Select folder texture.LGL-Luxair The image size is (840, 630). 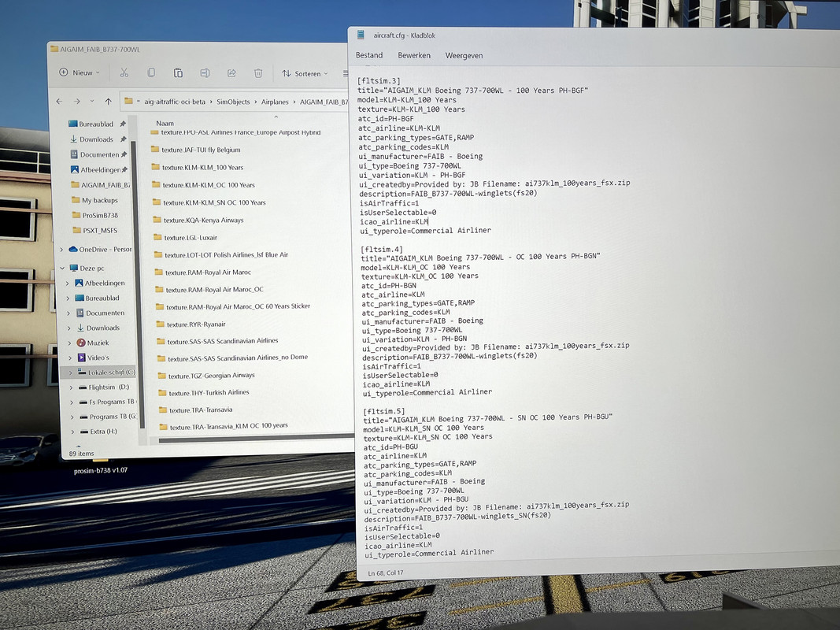click(x=185, y=237)
